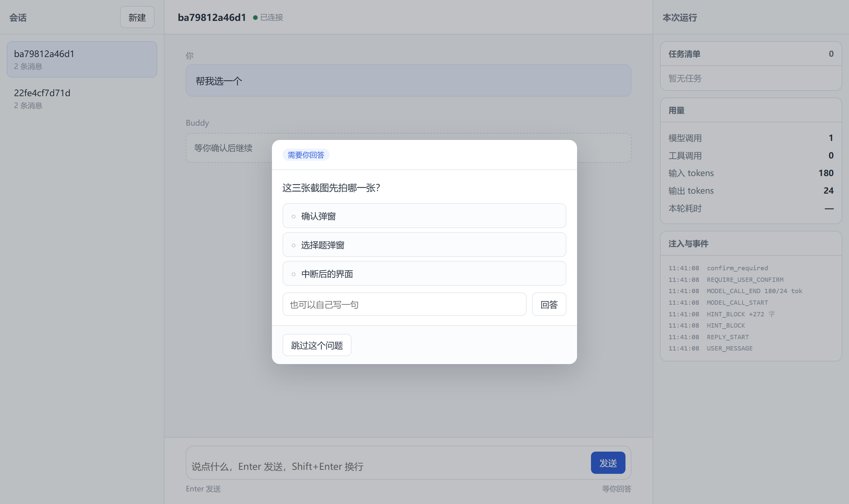This screenshot has width=849, height=504.
Task: Click the 本次运行 heading
Action: (680, 18)
